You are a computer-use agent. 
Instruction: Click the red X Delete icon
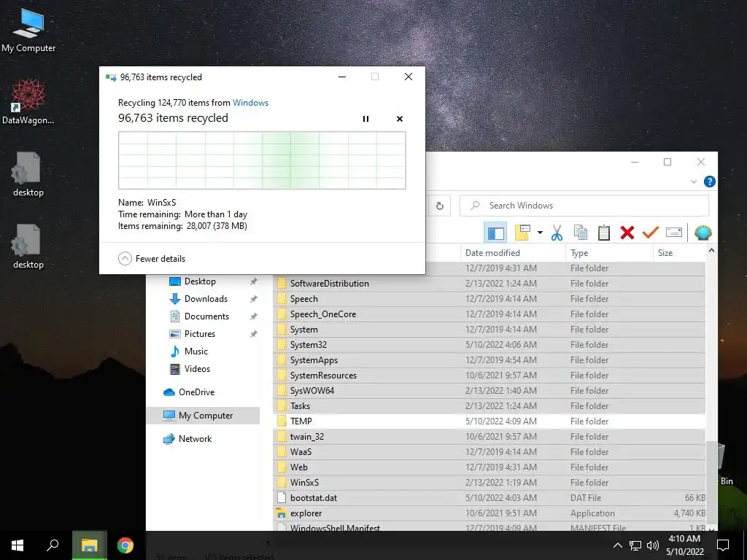point(627,233)
